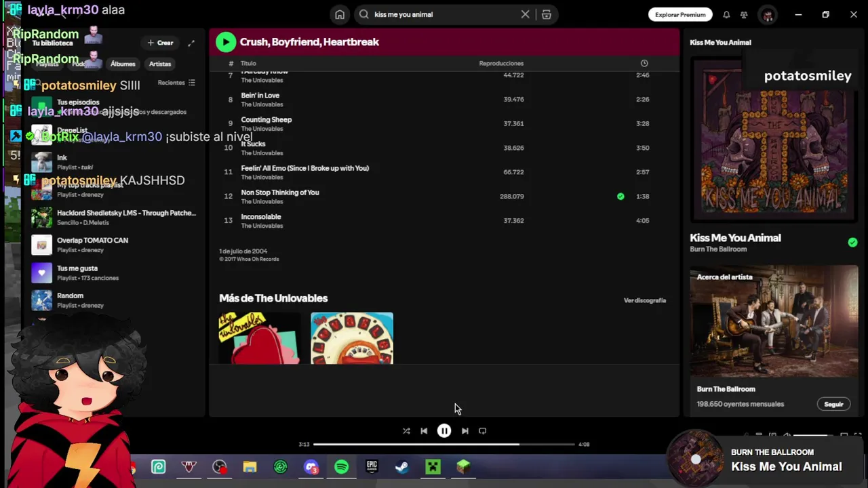868x488 pixels.
Task: Open the Tus me gusta playlist
Action: [115, 272]
